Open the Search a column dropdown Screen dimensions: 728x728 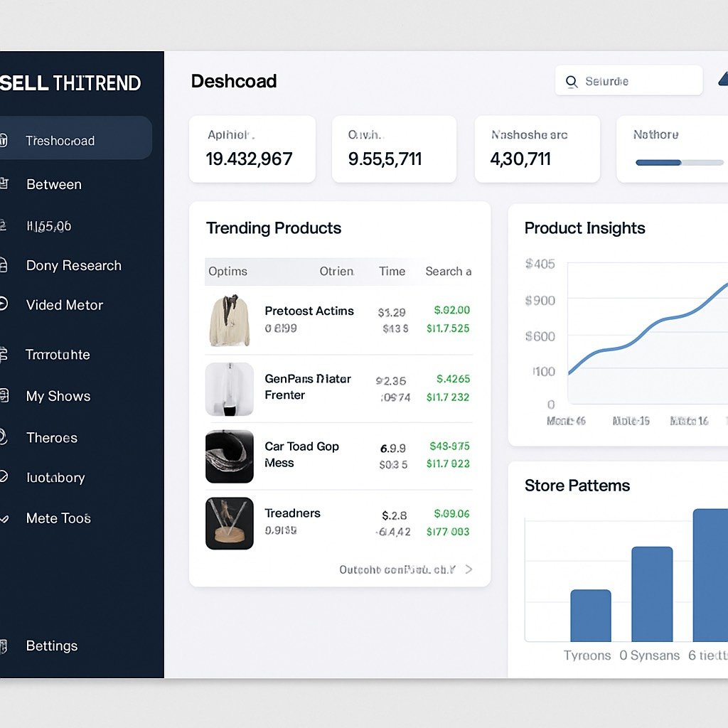tap(448, 271)
